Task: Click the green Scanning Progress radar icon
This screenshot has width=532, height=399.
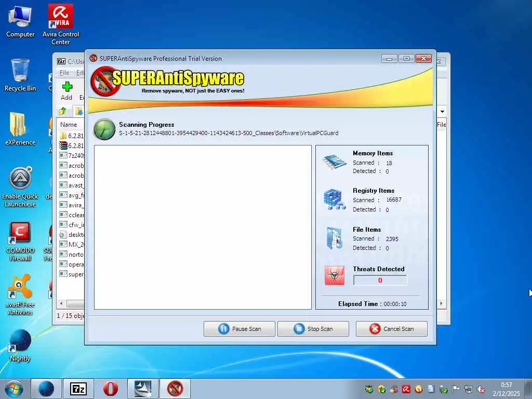Action: [x=104, y=129]
